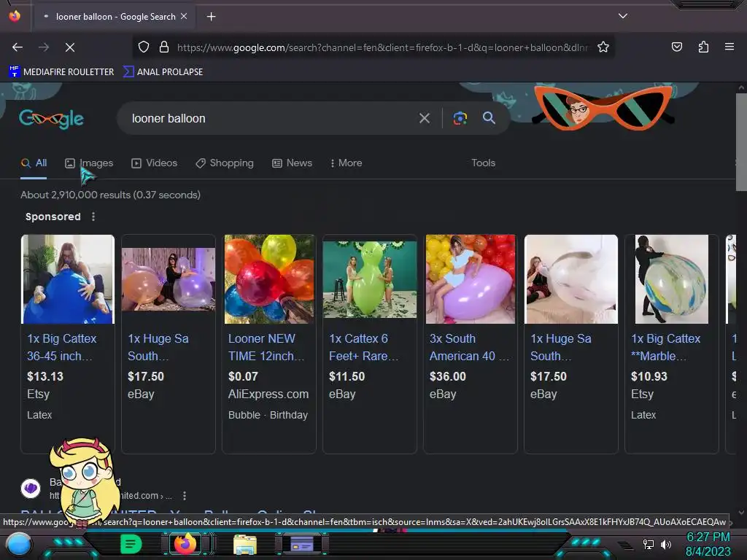Screen dimensions: 747x560
Task: Click the address bar URL
Action: coord(382,47)
